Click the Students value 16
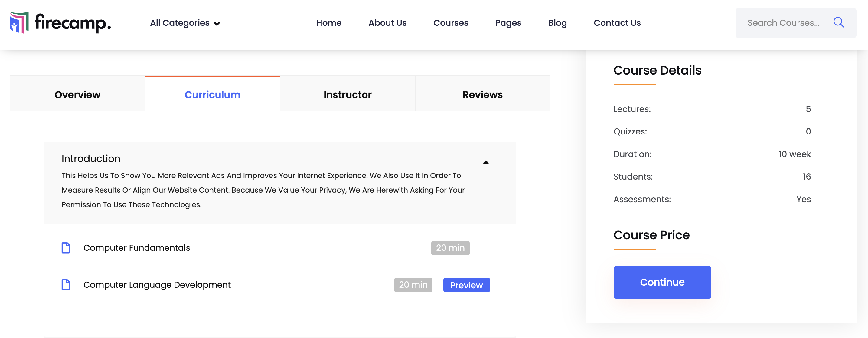Image resolution: width=868 pixels, height=338 pixels. coord(806,177)
